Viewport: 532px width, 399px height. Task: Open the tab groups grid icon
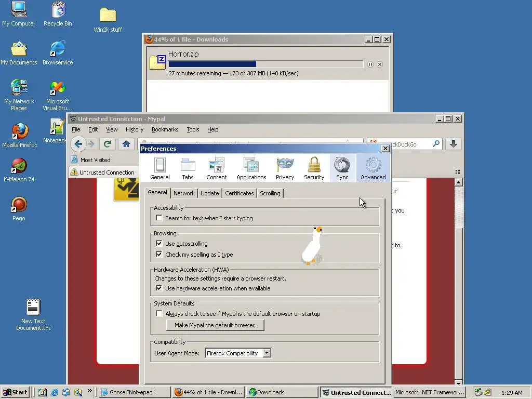pyautogui.click(x=458, y=171)
